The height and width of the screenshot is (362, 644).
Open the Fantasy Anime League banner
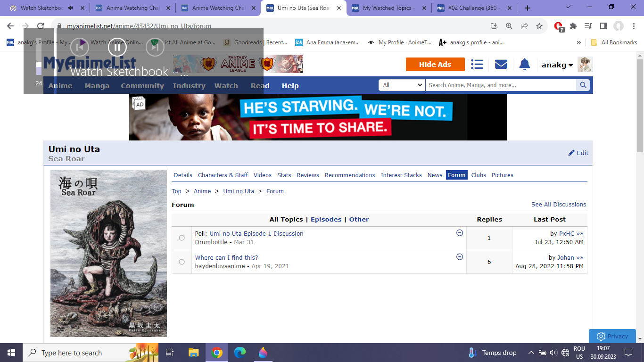point(238,64)
